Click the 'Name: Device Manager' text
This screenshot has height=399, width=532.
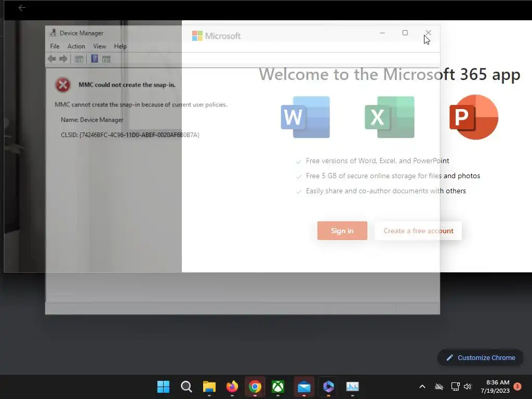click(92, 120)
